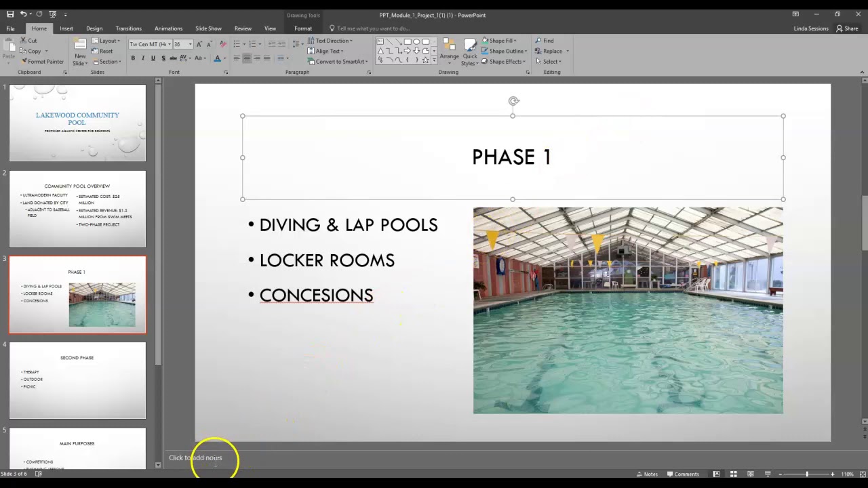Click Convert to SmartArt

[336, 62]
